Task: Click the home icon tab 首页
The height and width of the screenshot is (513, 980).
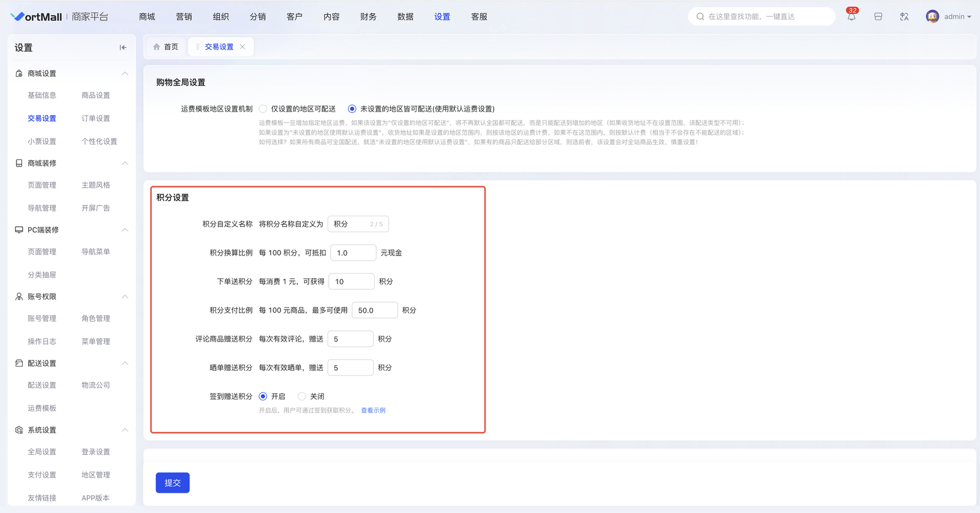Action: coord(165,47)
